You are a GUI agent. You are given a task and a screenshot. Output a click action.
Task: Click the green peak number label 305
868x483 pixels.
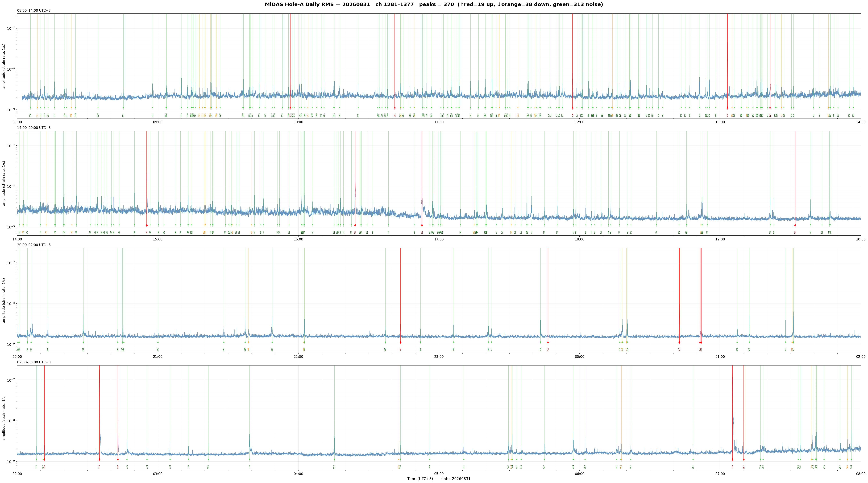pyautogui.click(x=386, y=349)
